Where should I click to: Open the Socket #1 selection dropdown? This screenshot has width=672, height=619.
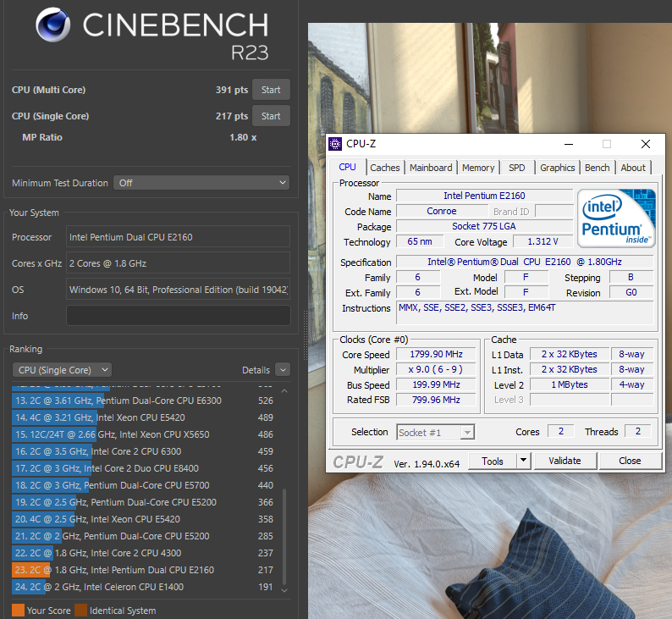[x=435, y=433]
